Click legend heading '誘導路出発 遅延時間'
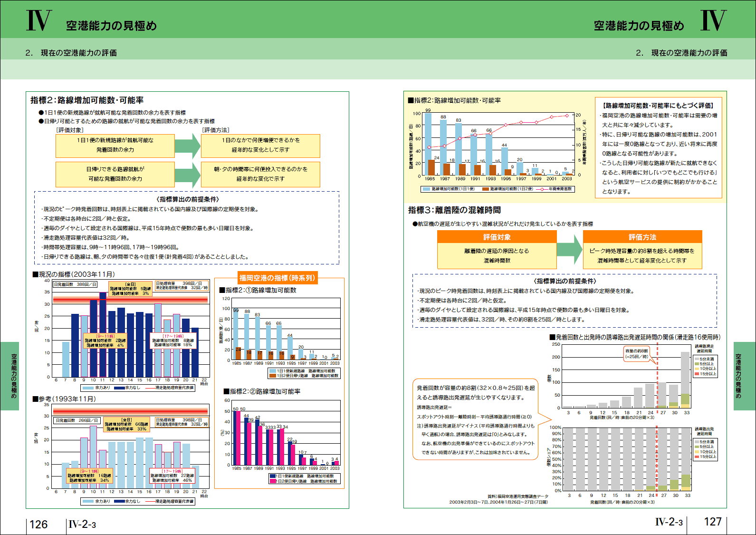Screen dimensions: 756x535 (704, 431)
